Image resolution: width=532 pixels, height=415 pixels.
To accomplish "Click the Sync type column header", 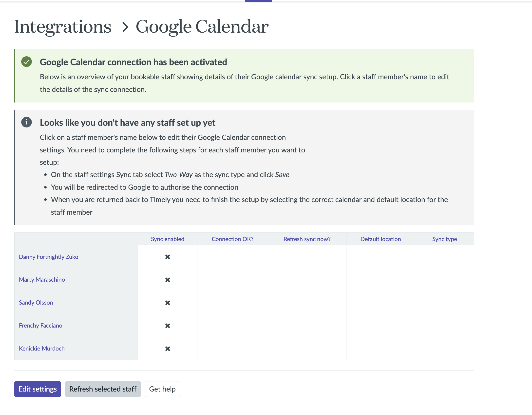I will coord(444,239).
